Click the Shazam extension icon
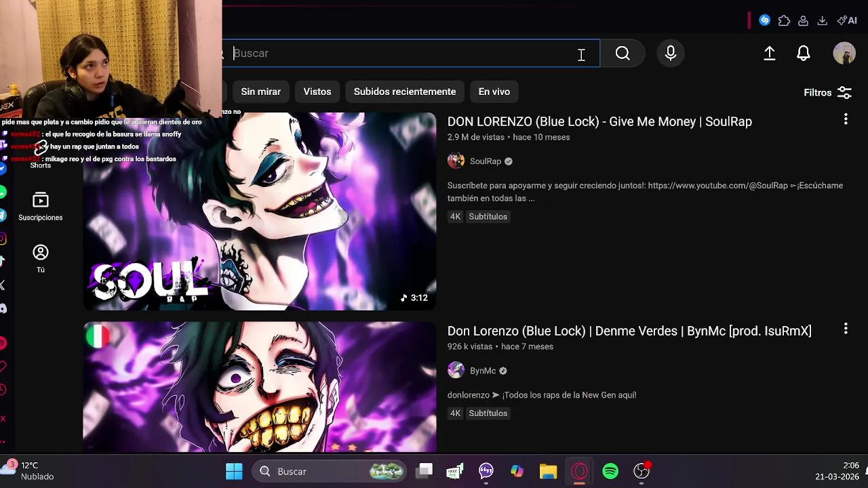The height and width of the screenshot is (488, 868). [764, 20]
